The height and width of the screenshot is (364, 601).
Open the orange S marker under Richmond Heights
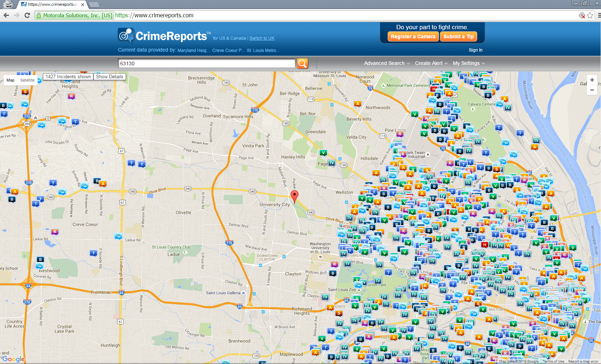pyautogui.click(x=339, y=313)
